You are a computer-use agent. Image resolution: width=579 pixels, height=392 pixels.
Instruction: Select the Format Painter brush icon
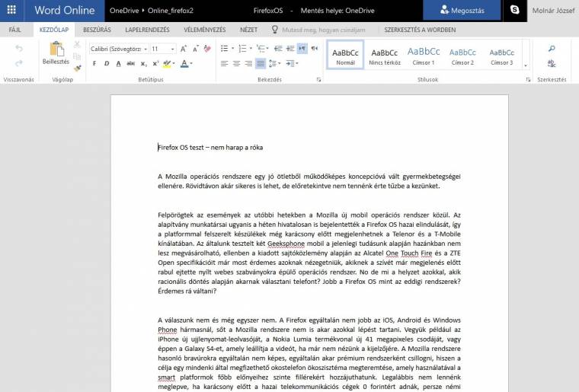pos(77,68)
